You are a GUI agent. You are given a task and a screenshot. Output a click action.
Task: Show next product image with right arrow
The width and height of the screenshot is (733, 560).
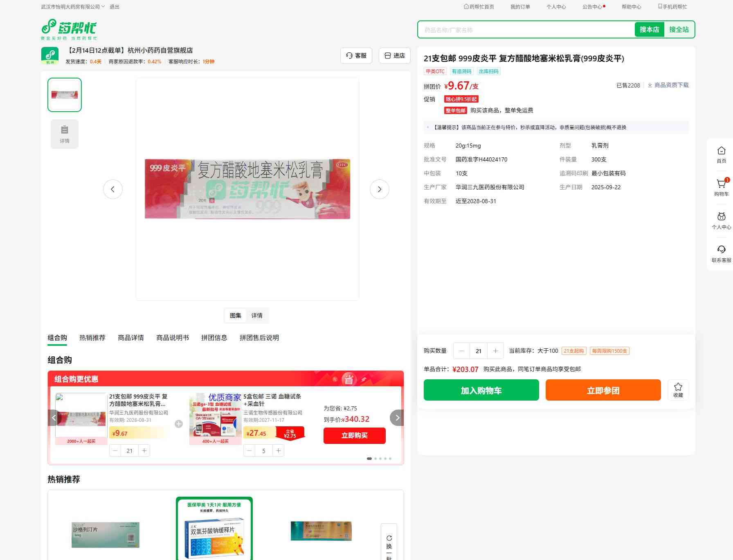coord(379,189)
